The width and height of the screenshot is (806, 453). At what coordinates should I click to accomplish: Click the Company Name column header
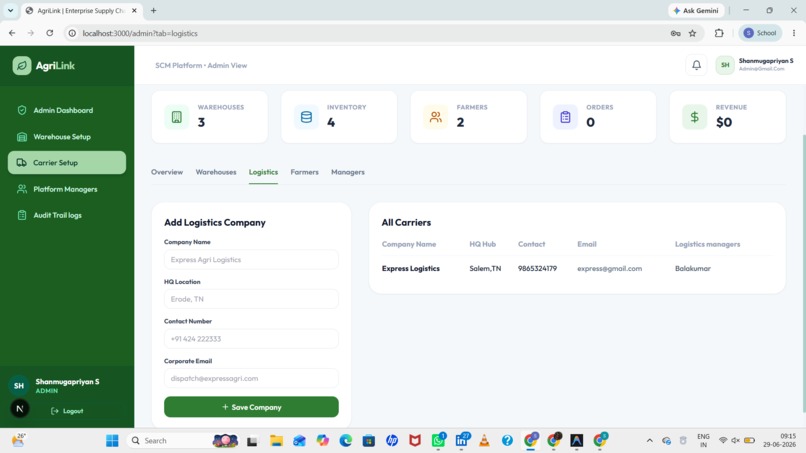tap(409, 244)
